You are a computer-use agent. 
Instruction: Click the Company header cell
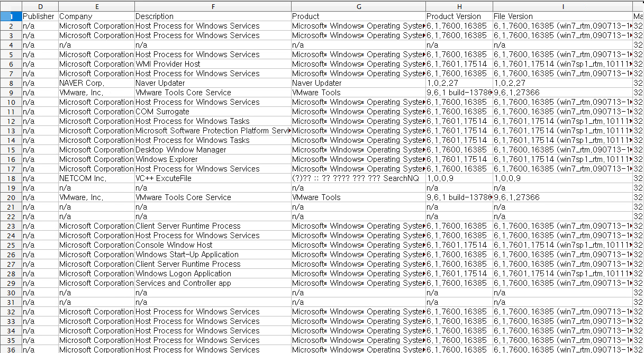pos(96,16)
